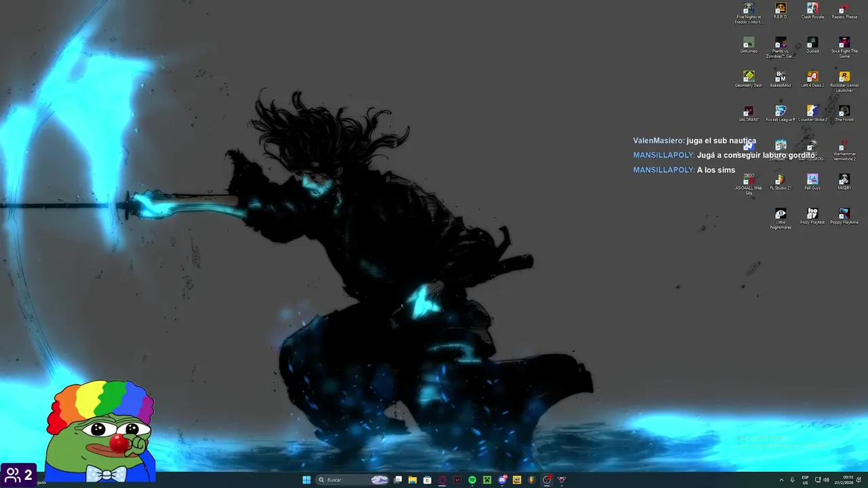
Task: Open the Poppy Playtime desktop shortcut
Action: point(844,216)
